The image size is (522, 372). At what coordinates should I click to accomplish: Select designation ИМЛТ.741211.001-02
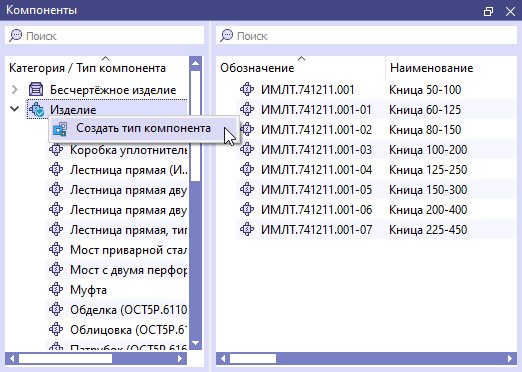coord(316,130)
